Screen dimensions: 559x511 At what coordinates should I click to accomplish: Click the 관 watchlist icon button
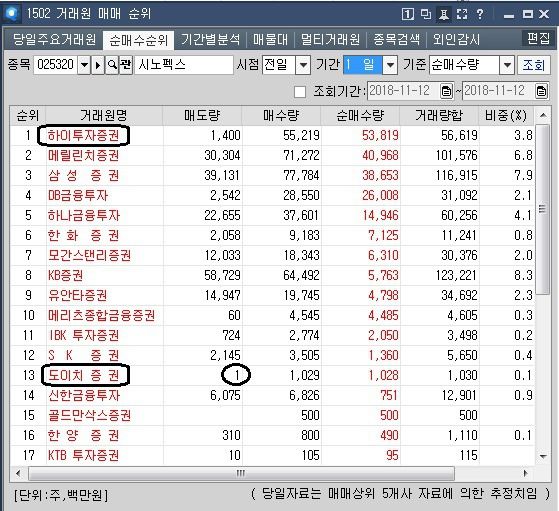click(125, 65)
